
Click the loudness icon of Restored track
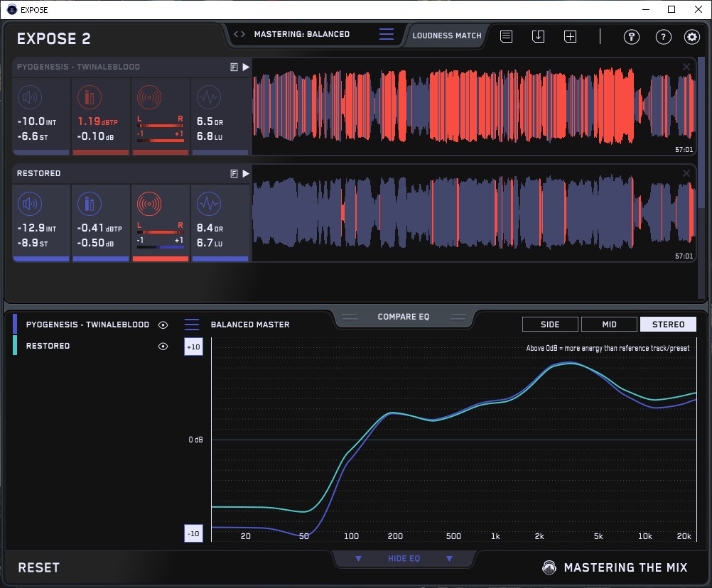point(30,204)
